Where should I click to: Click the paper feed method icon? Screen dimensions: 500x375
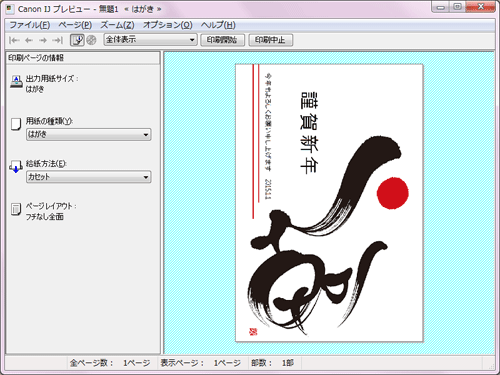tap(16, 166)
